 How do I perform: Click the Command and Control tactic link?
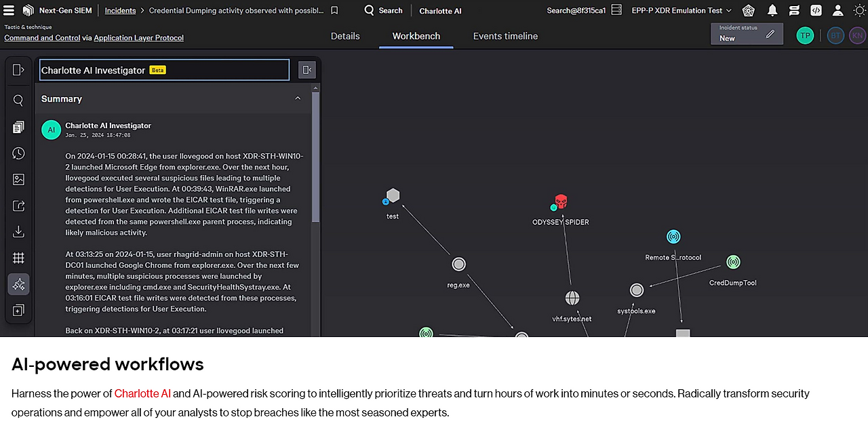click(x=42, y=38)
